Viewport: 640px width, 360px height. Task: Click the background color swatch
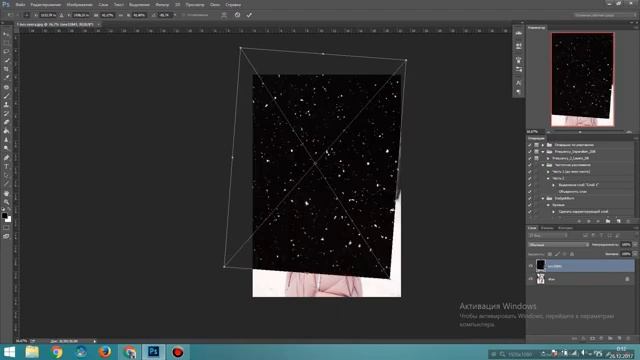pyautogui.click(x=8, y=219)
